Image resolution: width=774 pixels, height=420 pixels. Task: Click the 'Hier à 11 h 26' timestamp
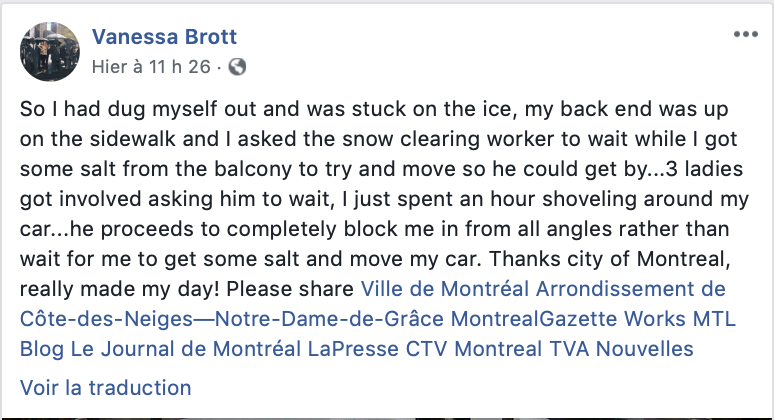[151, 67]
